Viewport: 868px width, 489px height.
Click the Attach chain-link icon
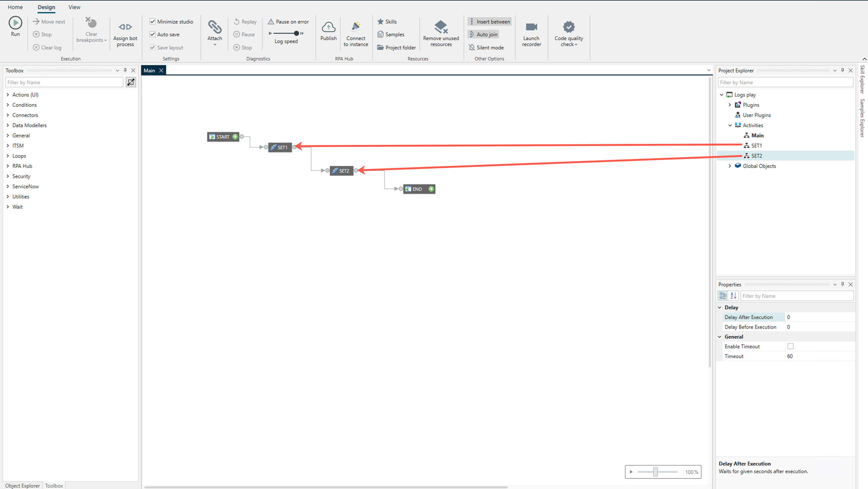tap(215, 26)
